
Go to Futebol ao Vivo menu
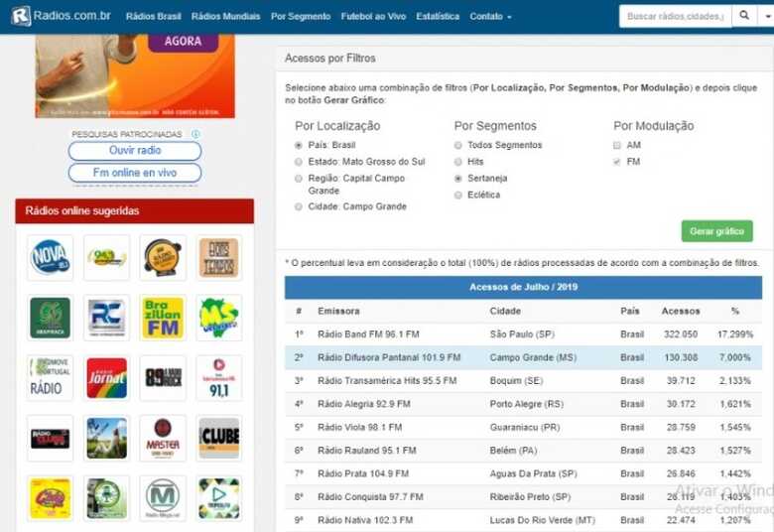tap(373, 17)
